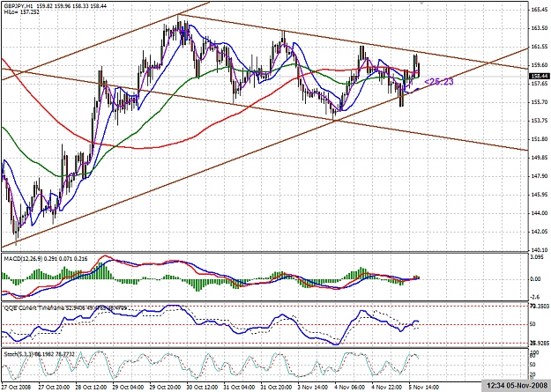Click the current price tag 158.44
The height and width of the screenshot is (392, 551).
click(540, 76)
